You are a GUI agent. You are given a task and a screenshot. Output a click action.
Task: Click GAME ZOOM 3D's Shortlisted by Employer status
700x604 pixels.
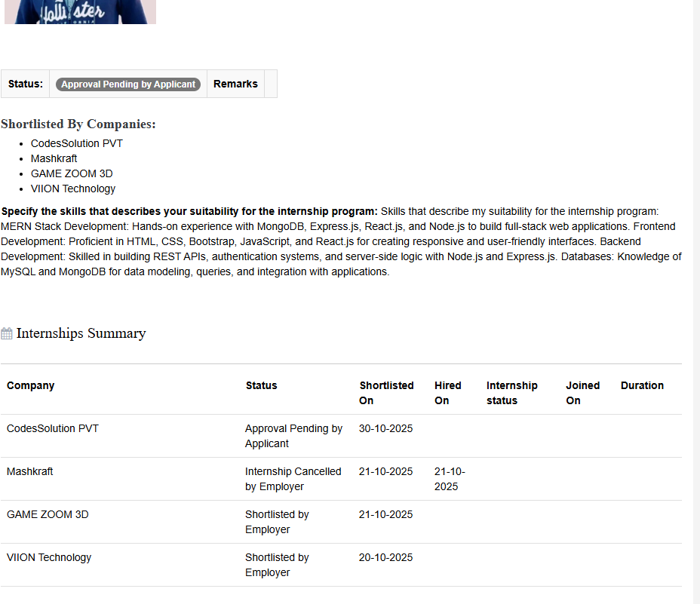[x=277, y=522]
